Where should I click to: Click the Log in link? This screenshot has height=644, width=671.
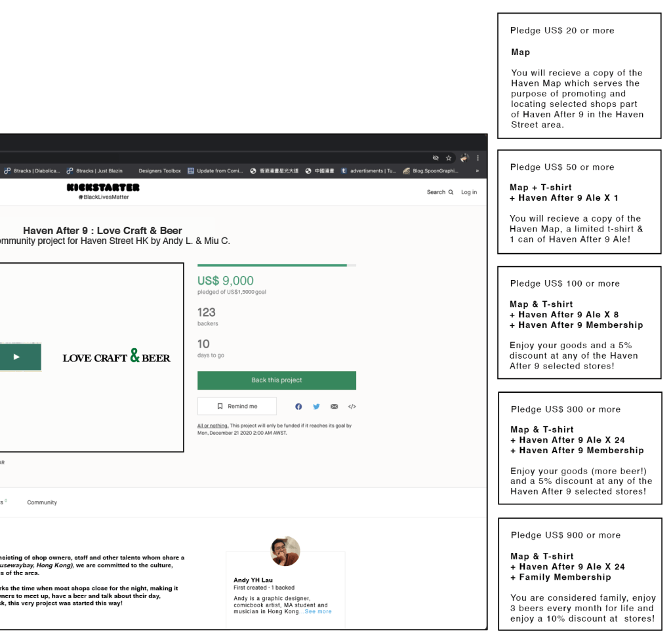coord(468,192)
